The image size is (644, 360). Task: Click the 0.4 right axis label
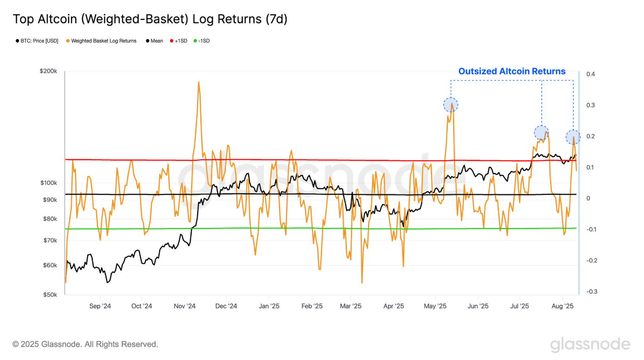[590, 74]
